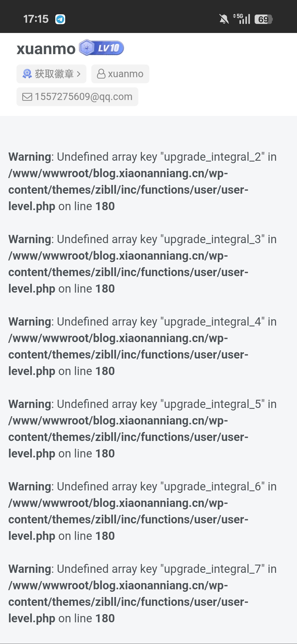297x644 pixels.
Task: Tap the Telegram notification icon in status bar
Action: pyautogui.click(x=60, y=19)
